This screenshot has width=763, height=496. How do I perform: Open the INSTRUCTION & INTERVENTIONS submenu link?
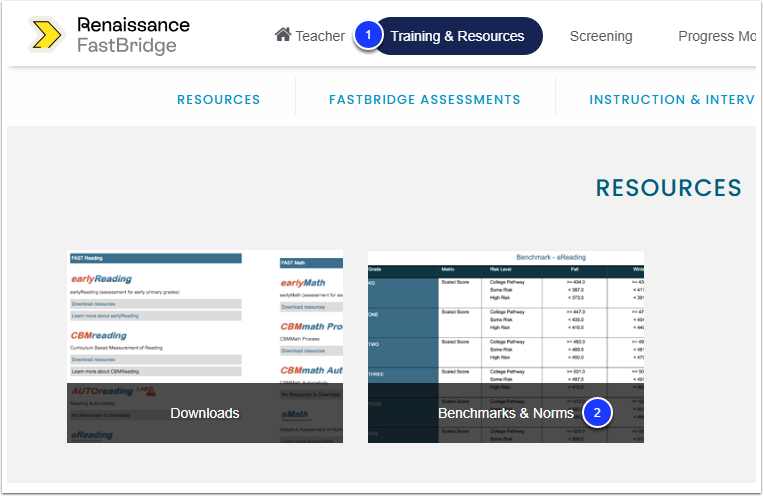point(672,99)
